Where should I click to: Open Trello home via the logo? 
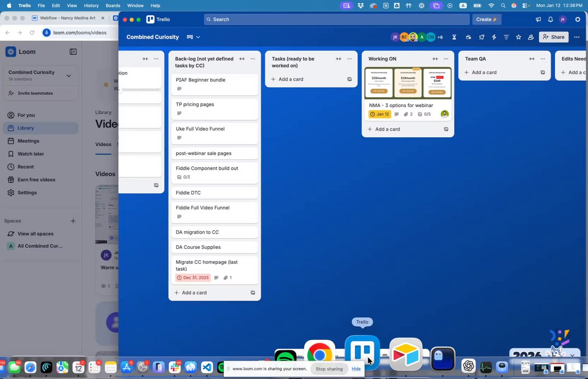coord(158,19)
